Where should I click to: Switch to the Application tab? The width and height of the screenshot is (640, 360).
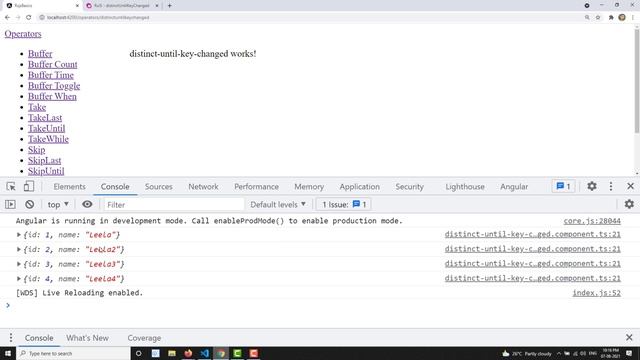[x=360, y=187]
